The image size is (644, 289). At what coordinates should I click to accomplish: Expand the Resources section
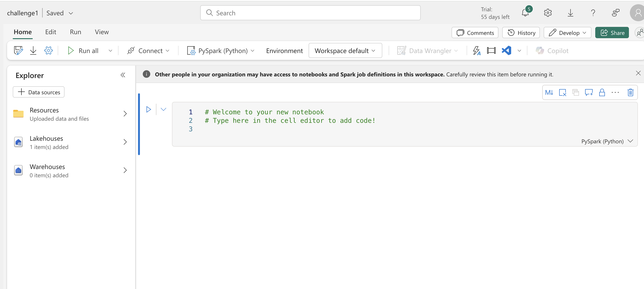[125, 114]
